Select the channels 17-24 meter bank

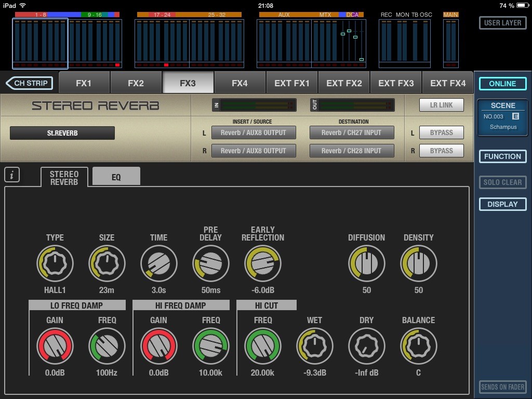162,43
